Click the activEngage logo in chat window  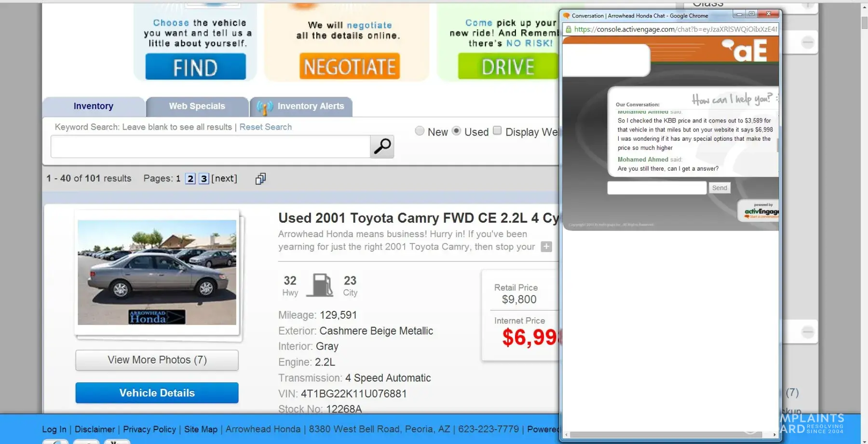(760, 212)
